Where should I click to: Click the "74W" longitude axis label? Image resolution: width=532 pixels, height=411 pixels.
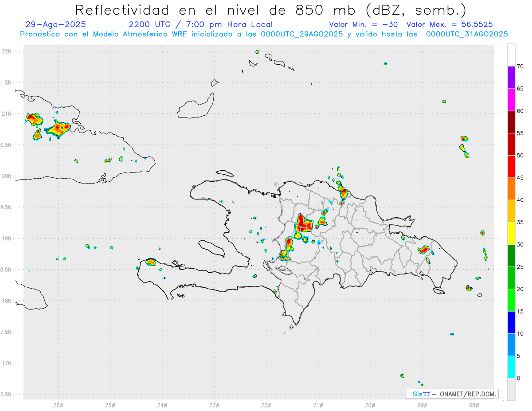point(162,405)
